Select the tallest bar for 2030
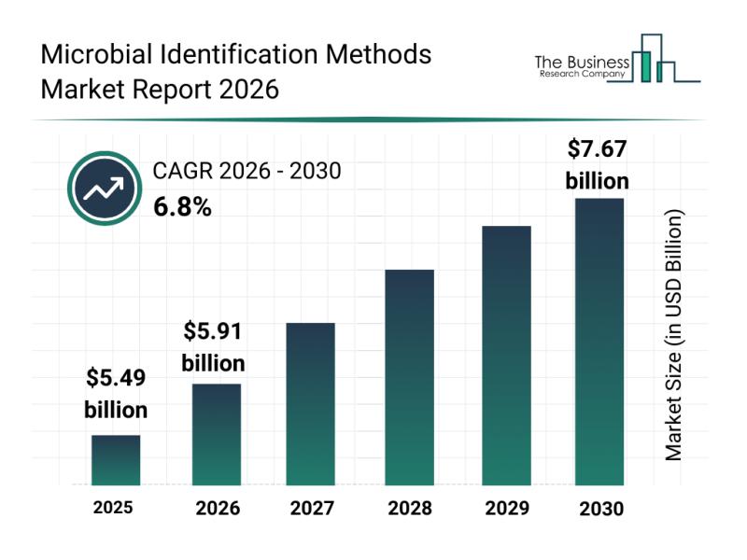The height and width of the screenshot is (560, 747). point(599,342)
